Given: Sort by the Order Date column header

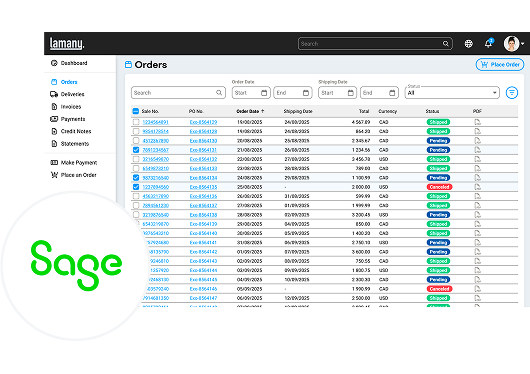Looking at the screenshot, I should [250, 111].
